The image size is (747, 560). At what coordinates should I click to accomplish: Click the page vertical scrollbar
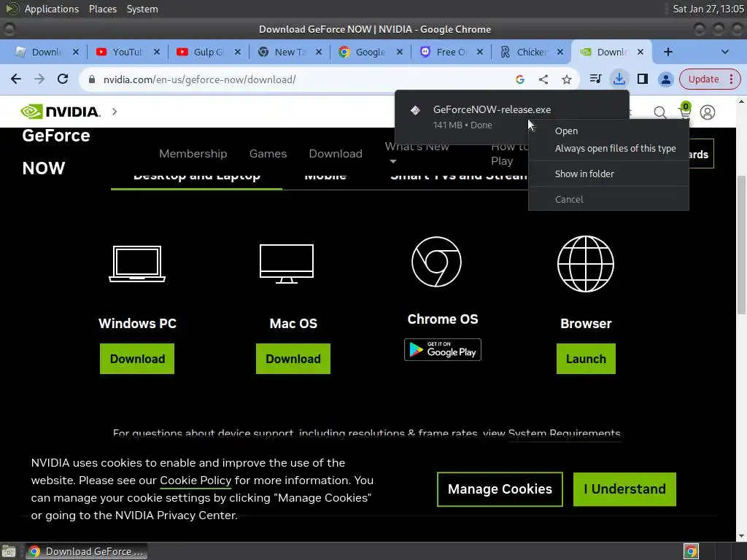click(x=741, y=245)
